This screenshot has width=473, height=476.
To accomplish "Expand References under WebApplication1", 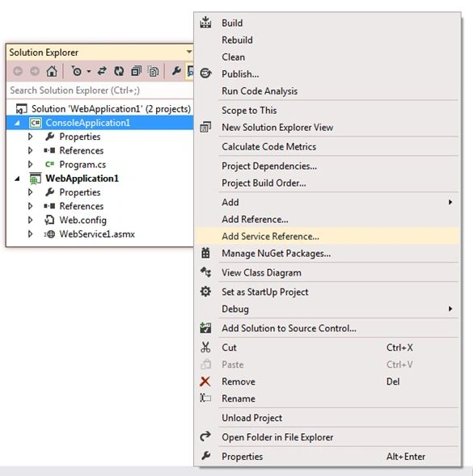I will [x=30, y=206].
